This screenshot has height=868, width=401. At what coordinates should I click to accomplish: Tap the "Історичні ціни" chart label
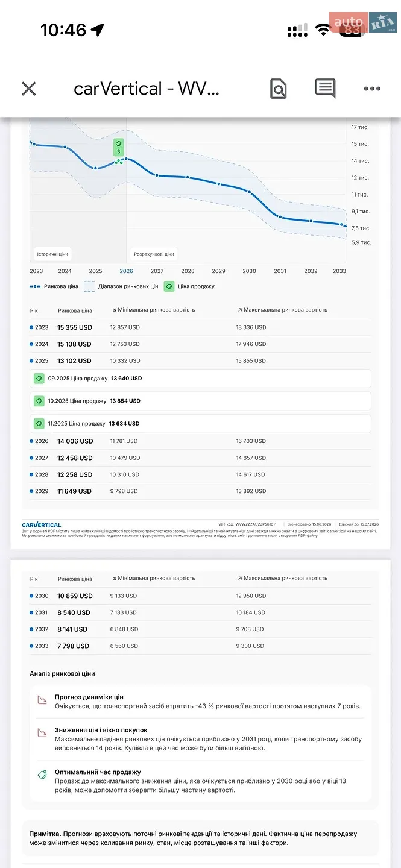[x=52, y=254]
